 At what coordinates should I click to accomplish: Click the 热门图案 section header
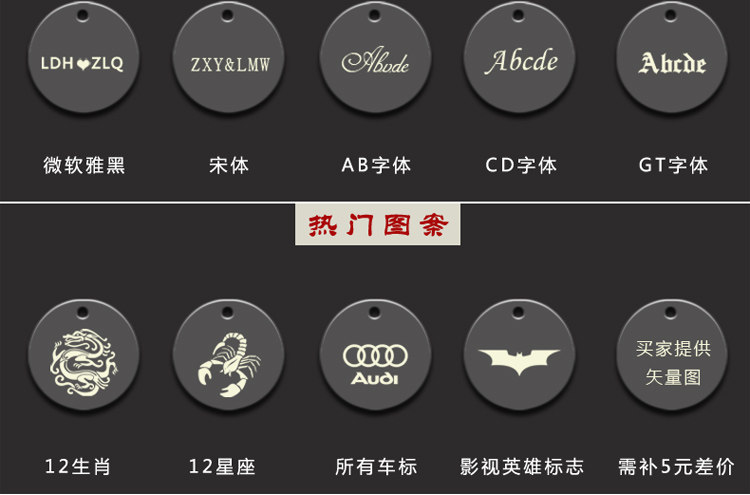click(378, 224)
